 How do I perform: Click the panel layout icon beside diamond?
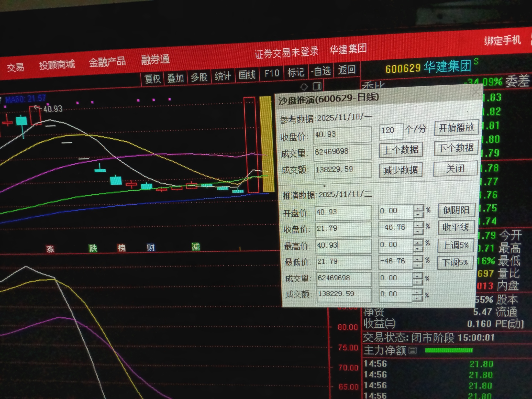[317, 86]
